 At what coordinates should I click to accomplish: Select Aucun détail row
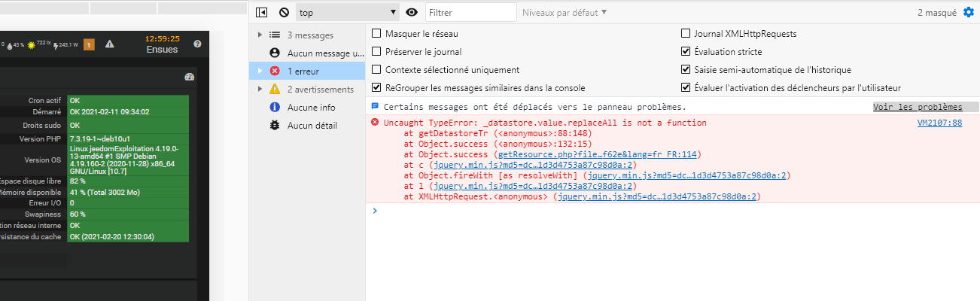pyautogui.click(x=307, y=125)
